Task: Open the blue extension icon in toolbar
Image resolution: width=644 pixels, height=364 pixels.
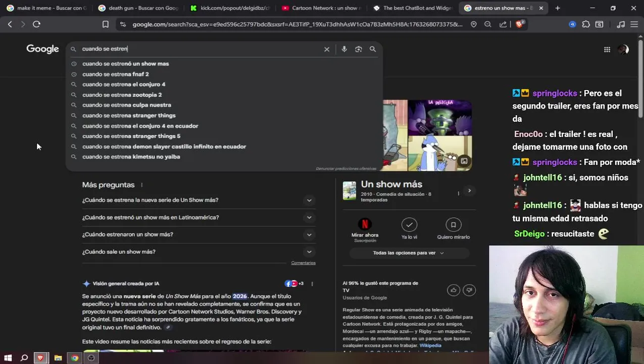Action: pos(572,24)
